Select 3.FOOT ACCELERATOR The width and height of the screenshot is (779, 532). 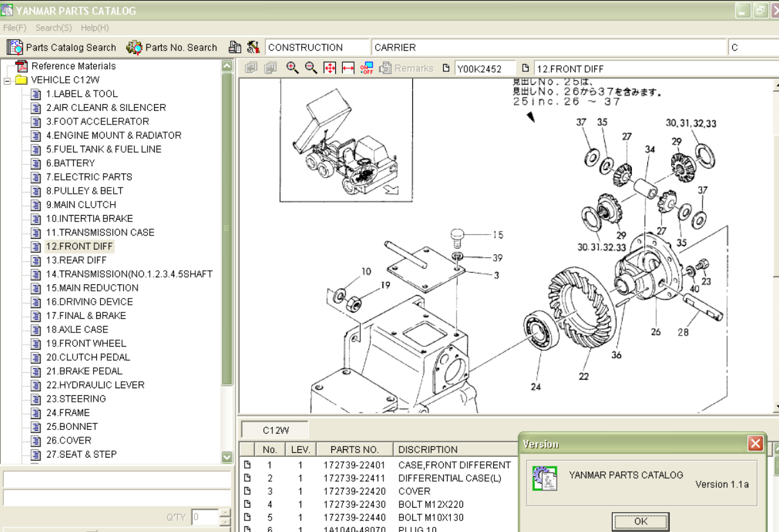click(98, 122)
